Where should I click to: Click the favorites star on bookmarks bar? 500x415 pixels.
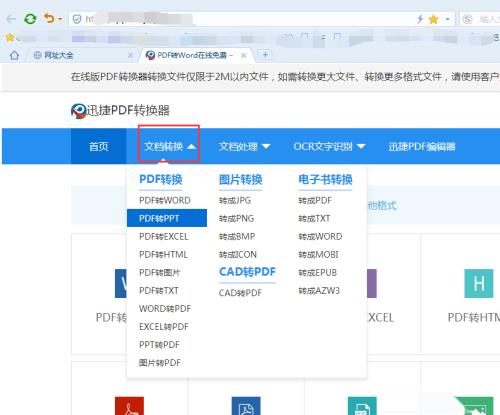10,37
